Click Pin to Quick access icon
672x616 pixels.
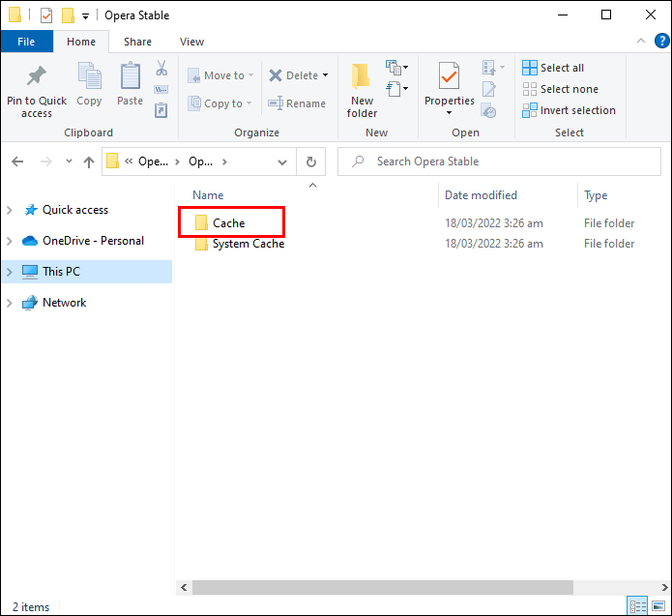click(37, 76)
